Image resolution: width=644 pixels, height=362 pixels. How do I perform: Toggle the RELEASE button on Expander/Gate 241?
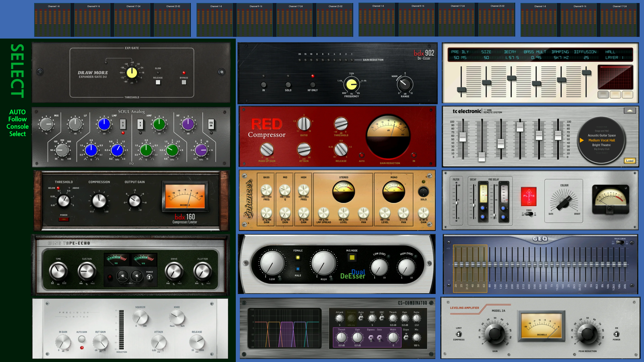tap(158, 82)
